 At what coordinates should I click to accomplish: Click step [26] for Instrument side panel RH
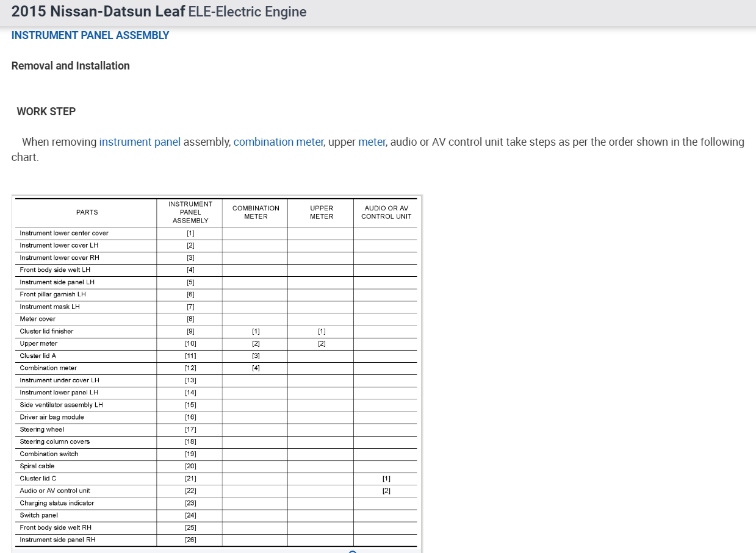(190, 540)
